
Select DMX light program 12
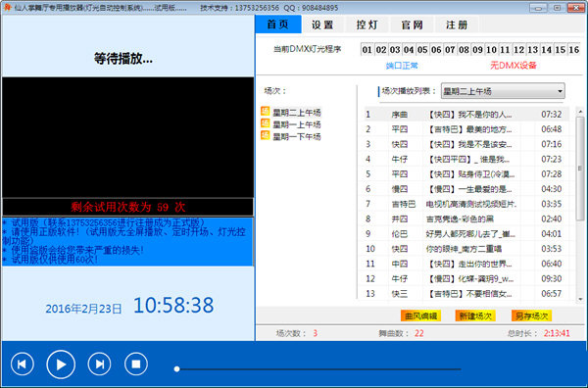[519, 50]
